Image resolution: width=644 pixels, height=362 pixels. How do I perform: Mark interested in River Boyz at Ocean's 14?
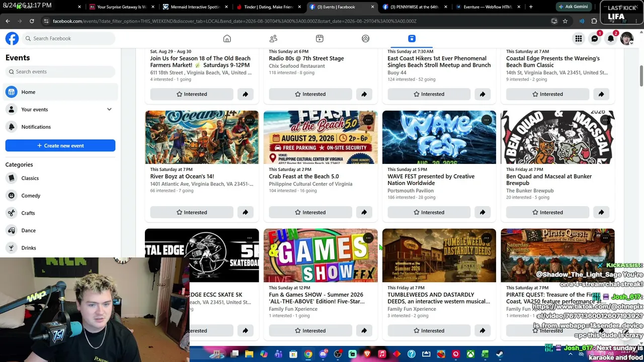192,212
